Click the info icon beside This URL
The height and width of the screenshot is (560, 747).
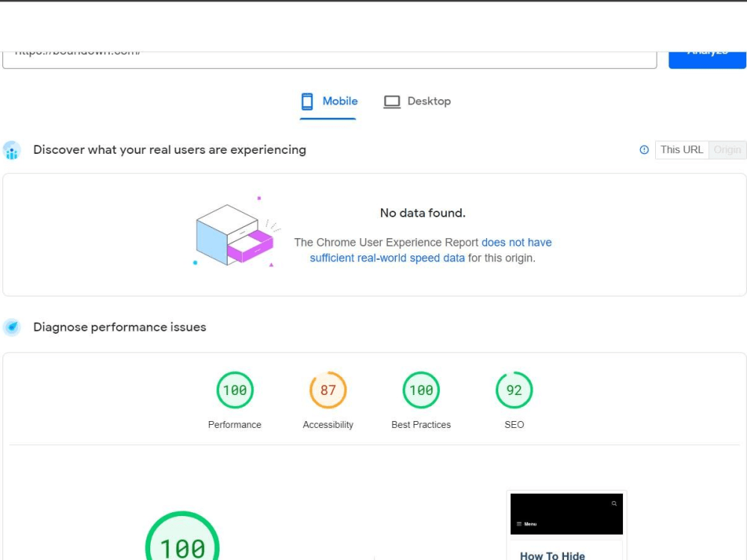tap(644, 149)
